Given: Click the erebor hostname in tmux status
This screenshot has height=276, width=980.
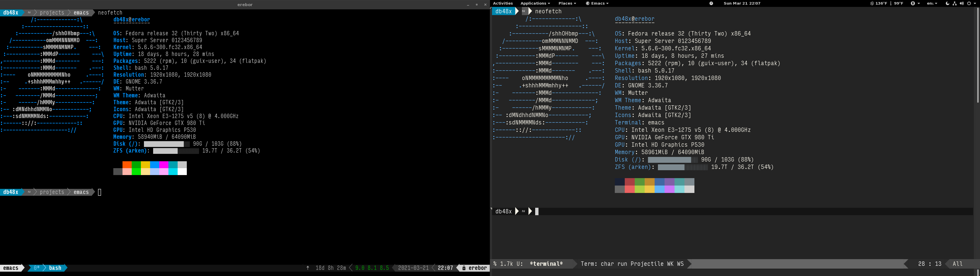Looking at the screenshot, I should click(477, 268).
